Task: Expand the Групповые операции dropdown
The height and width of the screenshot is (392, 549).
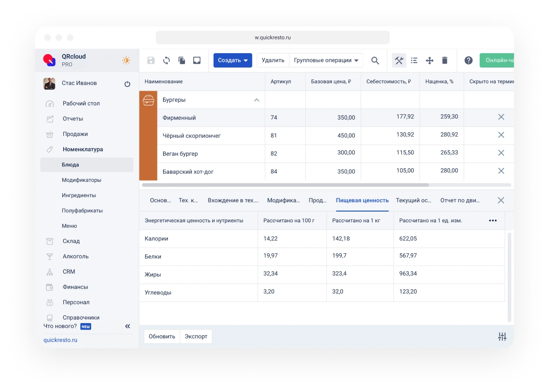Action: click(326, 61)
